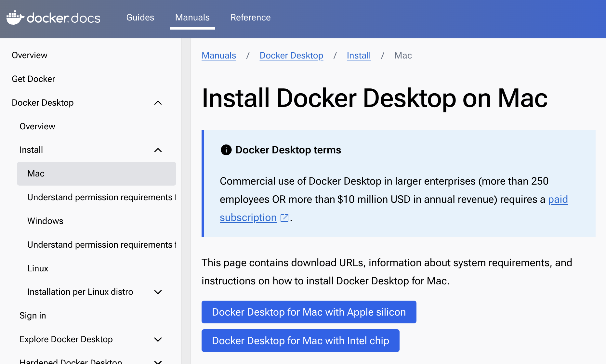Screen dimensions: 606x364
Task: Expand the Explore Docker Desktop section
Action: (x=158, y=339)
